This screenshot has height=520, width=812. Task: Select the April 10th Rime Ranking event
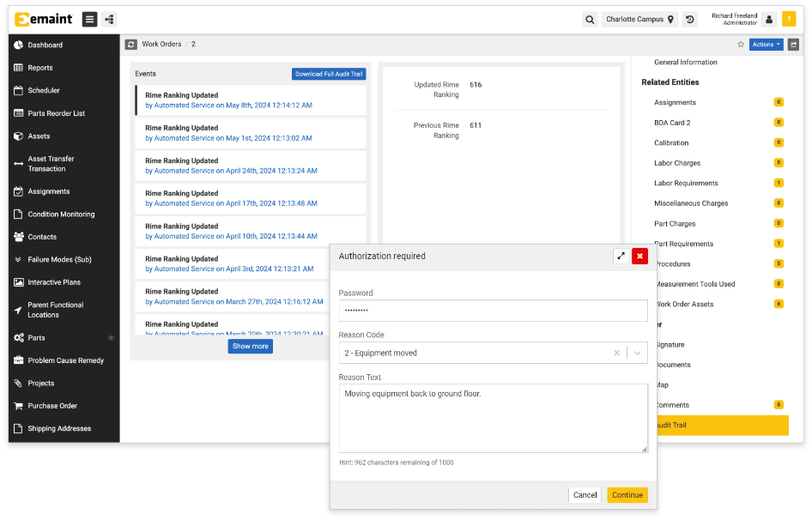coord(251,232)
